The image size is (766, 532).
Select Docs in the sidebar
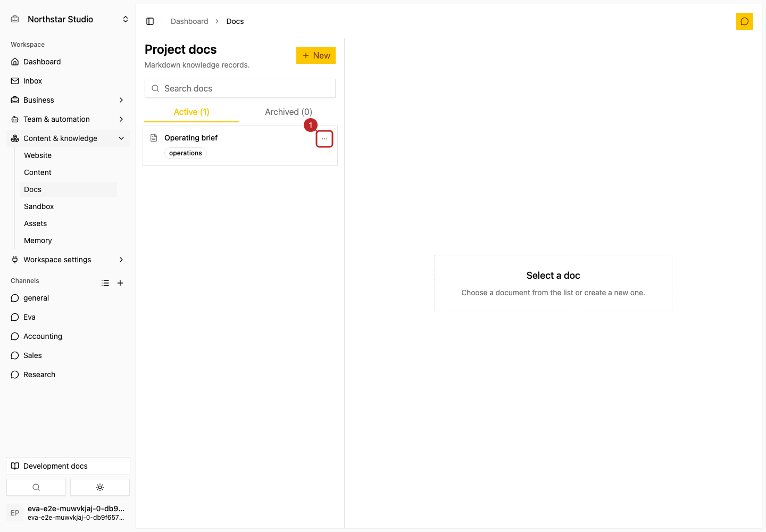(68, 189)
